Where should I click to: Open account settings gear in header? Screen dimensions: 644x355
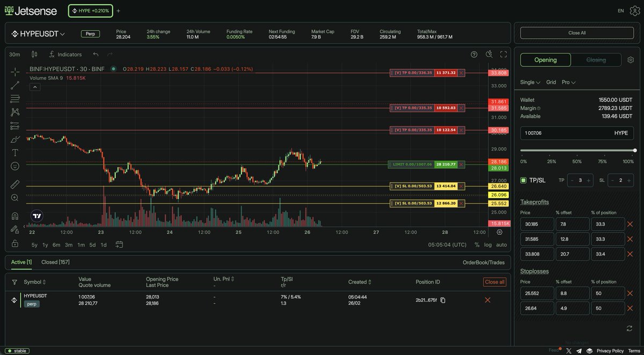pyautogui.click(x=635, y=11)
